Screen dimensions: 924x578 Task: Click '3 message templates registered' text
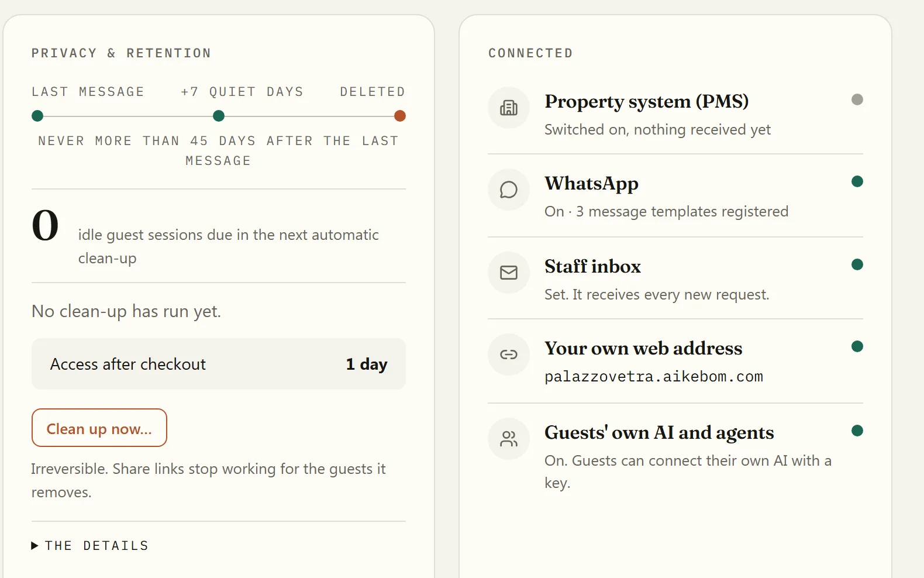coord(682,211)
